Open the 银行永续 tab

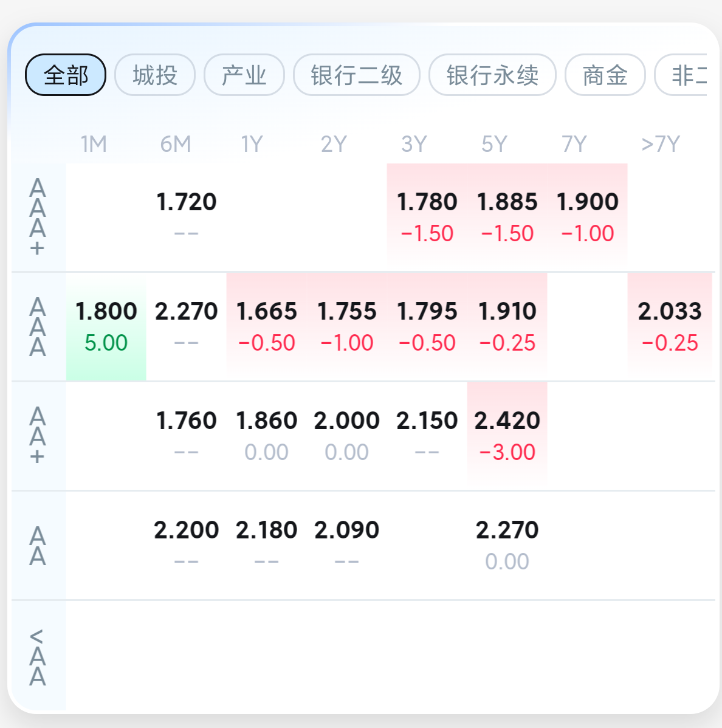click(x=492, y=75)
